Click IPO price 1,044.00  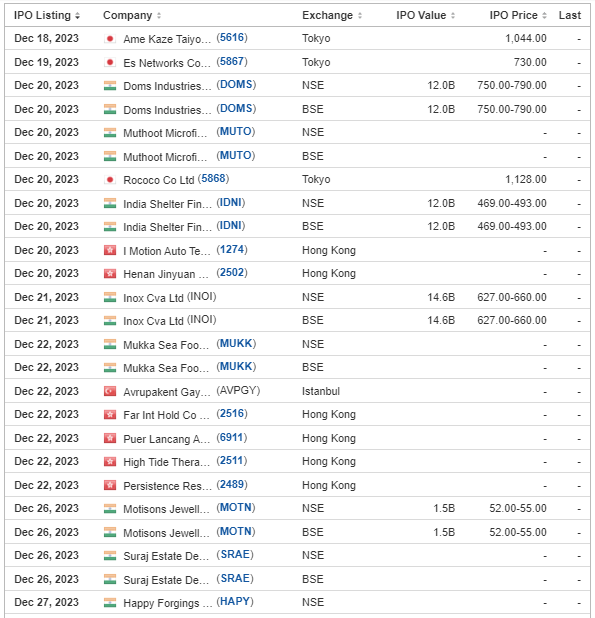tap(526, 38)
